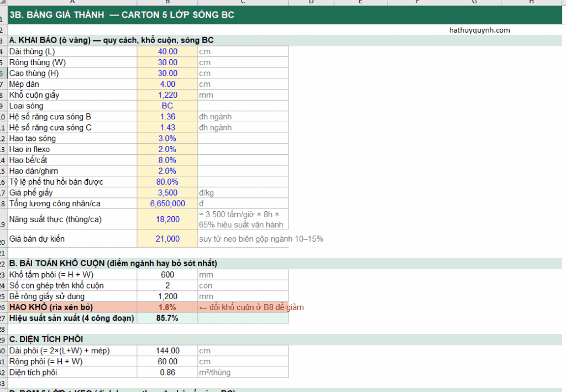This screenshot has width=566, height=392.
Task: Click the 'đ/kg' unit cell
Action: tap(243, 192)
